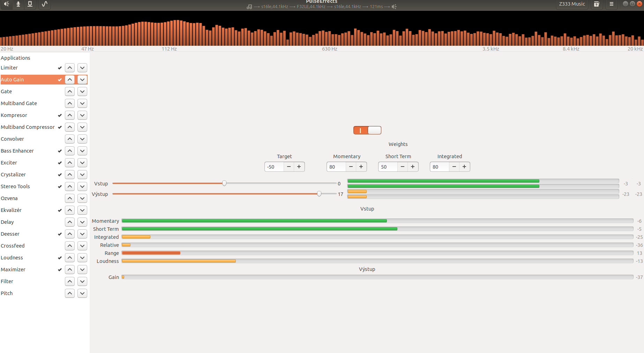Decrease the Short Term weight

tap(403, 167)
